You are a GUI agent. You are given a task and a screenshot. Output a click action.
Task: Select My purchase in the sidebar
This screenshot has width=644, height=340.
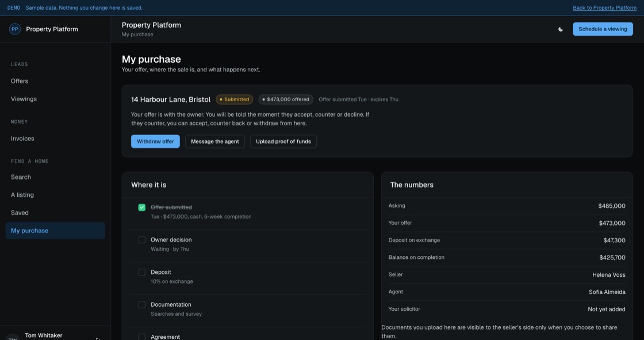55,231
